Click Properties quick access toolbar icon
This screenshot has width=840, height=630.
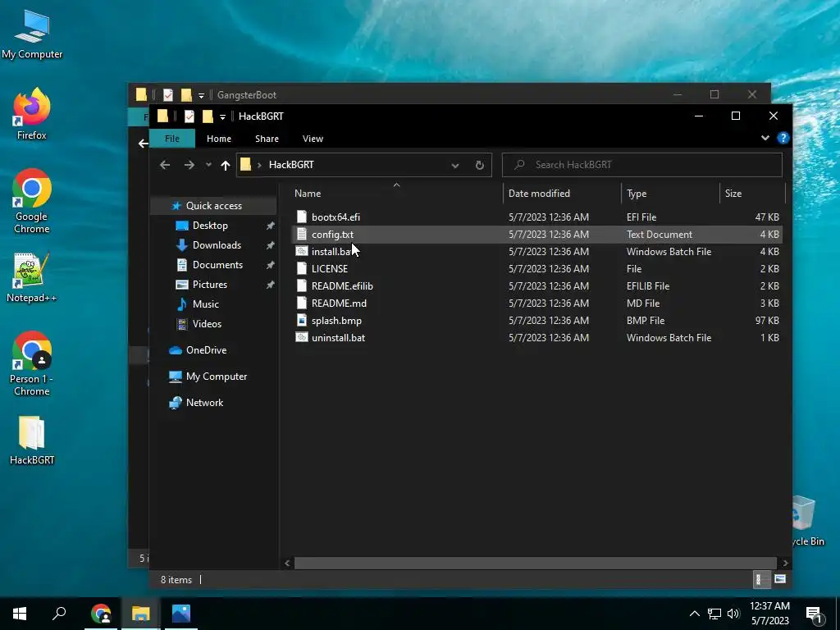(189, 116)
